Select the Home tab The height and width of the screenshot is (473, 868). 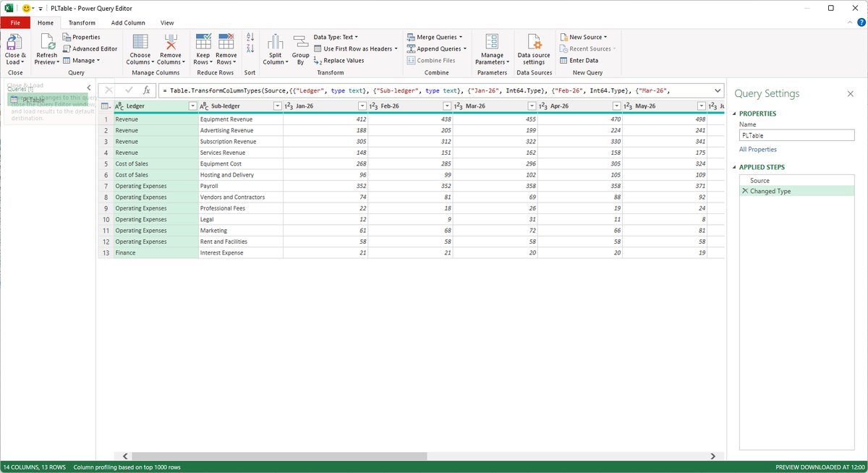pos(46,22)
